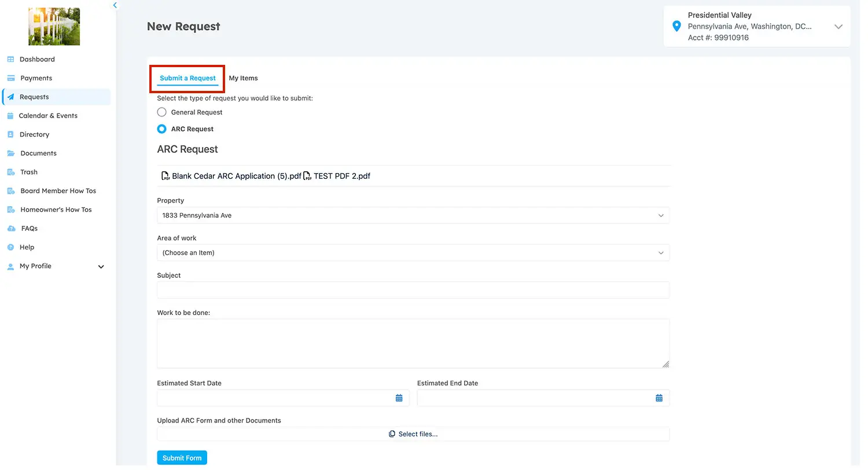The height and width of the screenshot is (470, 868).
Task: Click the Payments card icon
Action: coord(10,79)
